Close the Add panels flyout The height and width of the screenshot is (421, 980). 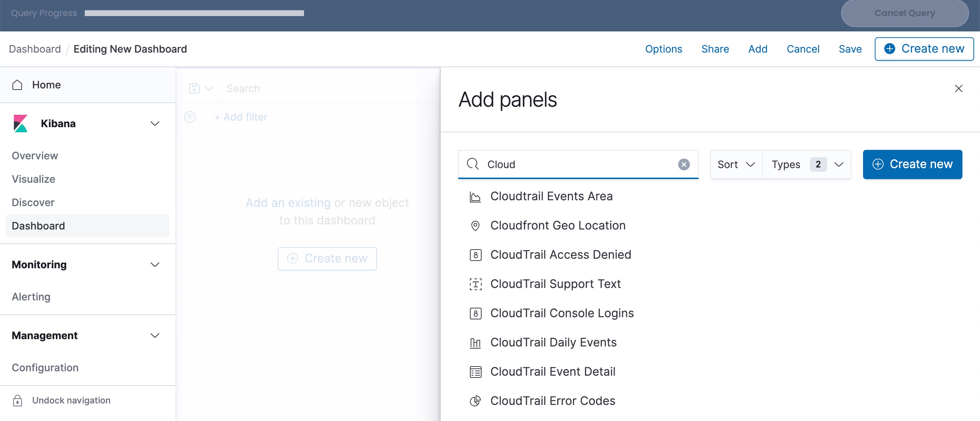(x=958, y=88)
